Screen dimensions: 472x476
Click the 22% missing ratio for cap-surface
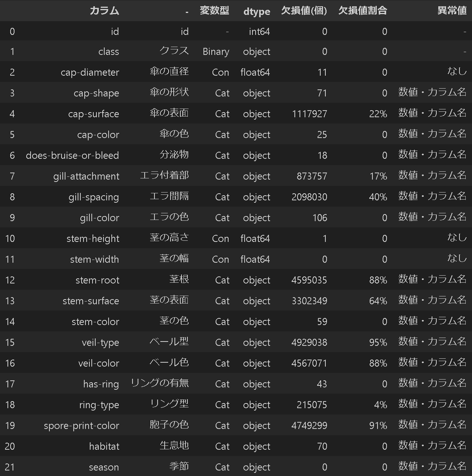tap(378, 114)
